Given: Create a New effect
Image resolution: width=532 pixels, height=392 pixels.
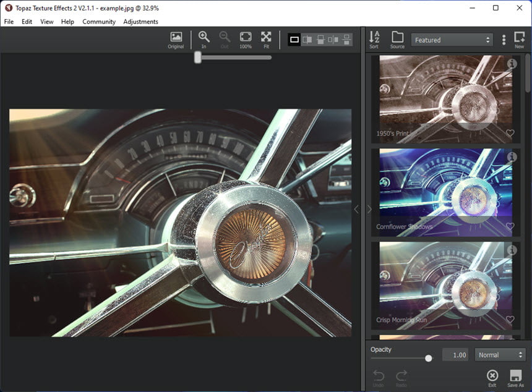Looking at the screenshot, I should [x=519, y=40].
